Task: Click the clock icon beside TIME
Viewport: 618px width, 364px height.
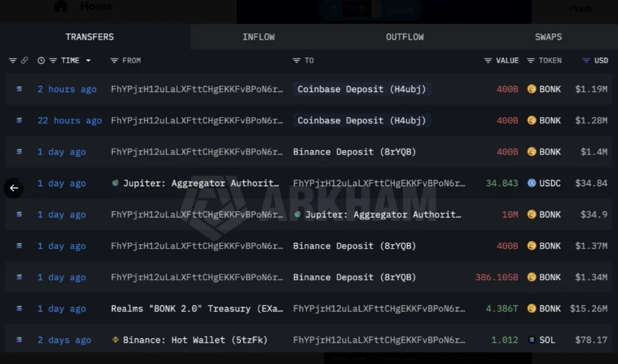Action: (41, 60)
